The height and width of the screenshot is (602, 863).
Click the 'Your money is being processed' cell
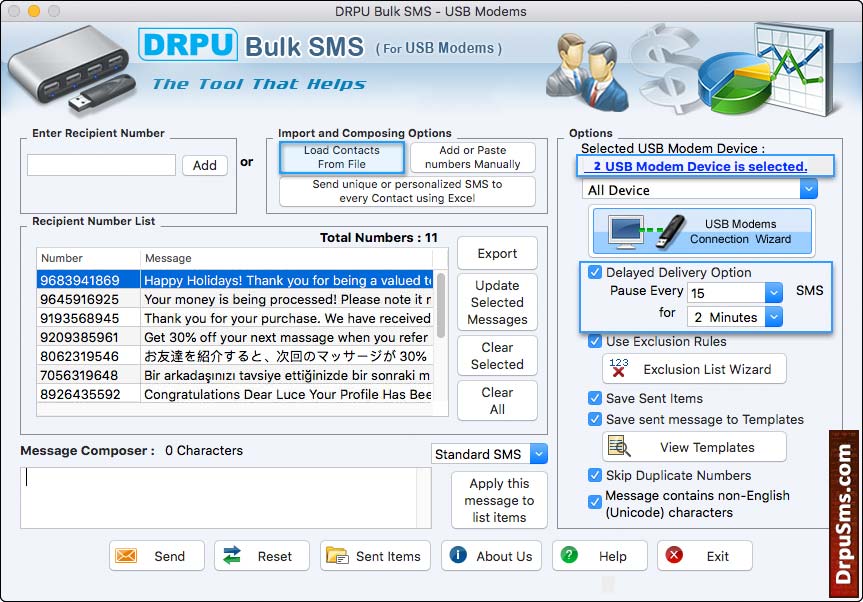[x=287, y=299]
